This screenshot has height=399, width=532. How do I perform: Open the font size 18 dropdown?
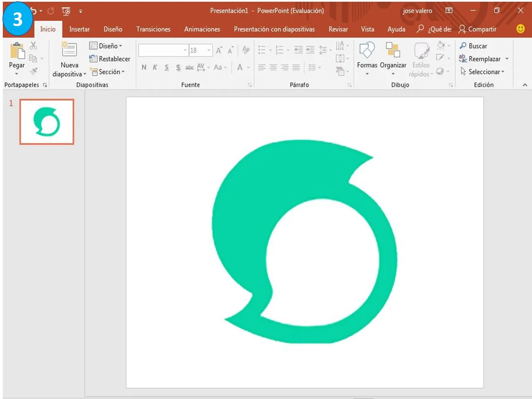pyautogui.click(x=209, y=50)
